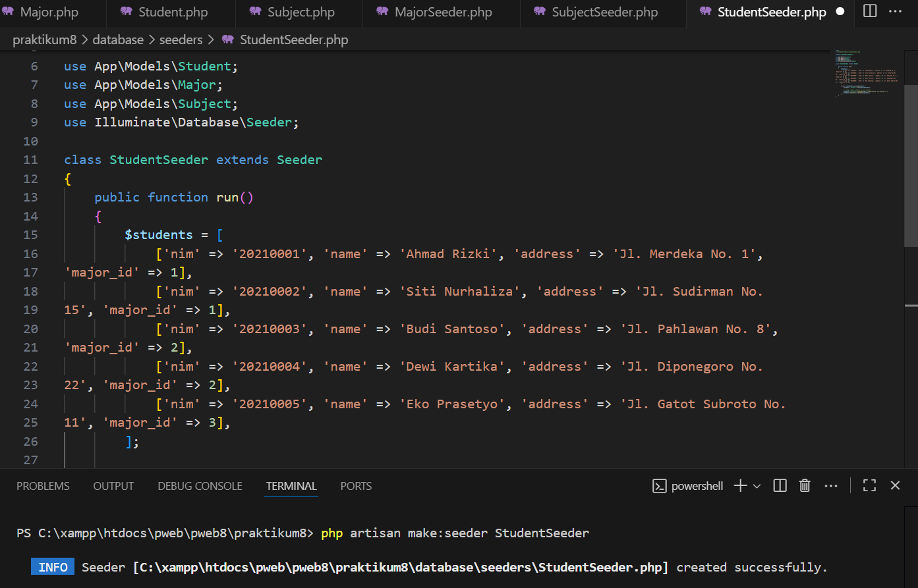918x588 pixels.
Task: Click the seeders breadcrumb segment
Action: (x=181, y=40)
